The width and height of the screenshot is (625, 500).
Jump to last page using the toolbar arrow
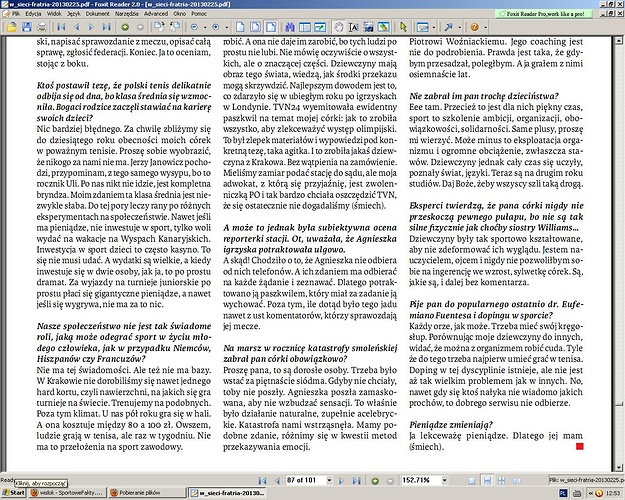pyautogui.click(x=106, y=27)
